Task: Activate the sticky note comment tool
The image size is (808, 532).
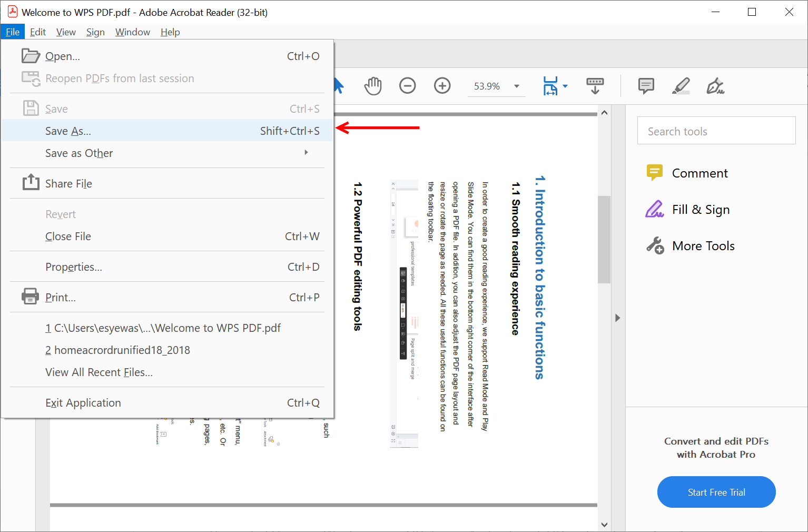Action: (646, 86)
